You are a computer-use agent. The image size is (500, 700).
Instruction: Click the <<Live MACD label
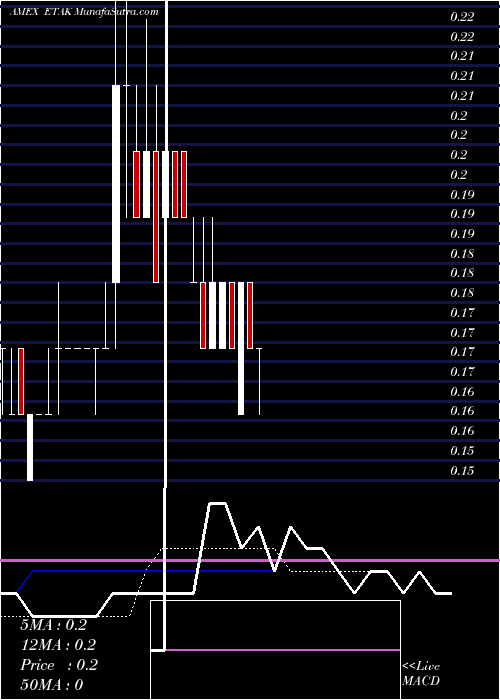tap(421, 673)
